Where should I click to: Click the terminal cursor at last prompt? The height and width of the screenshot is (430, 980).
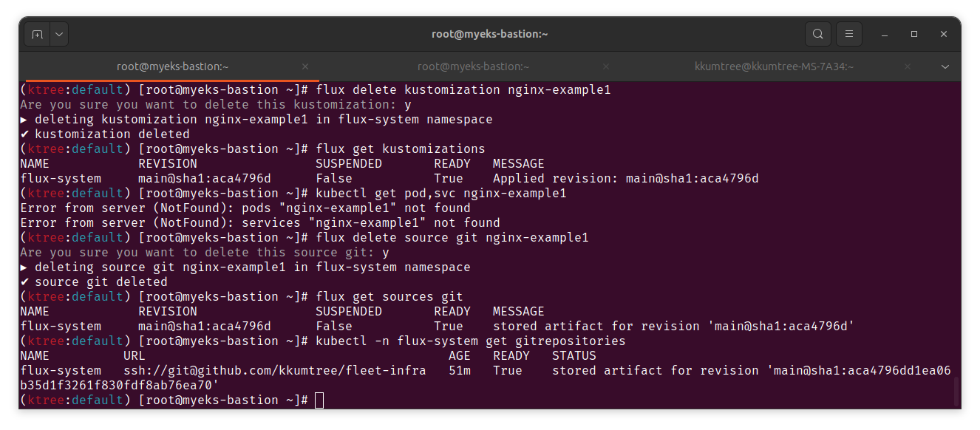[x=319, y=400]
